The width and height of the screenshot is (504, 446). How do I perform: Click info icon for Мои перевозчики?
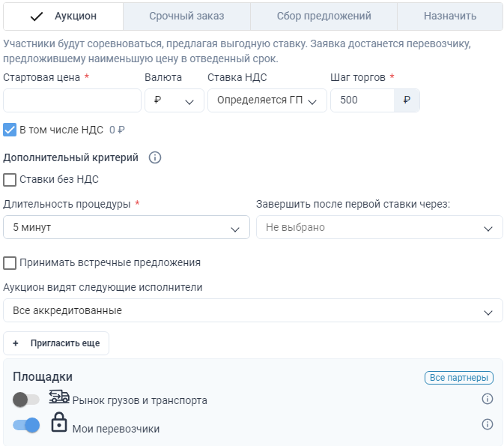(488, 424)
